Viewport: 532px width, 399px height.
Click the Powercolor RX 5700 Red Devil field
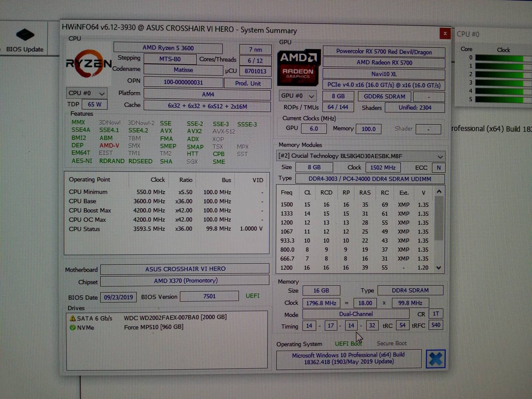click(x=384, y=52)
